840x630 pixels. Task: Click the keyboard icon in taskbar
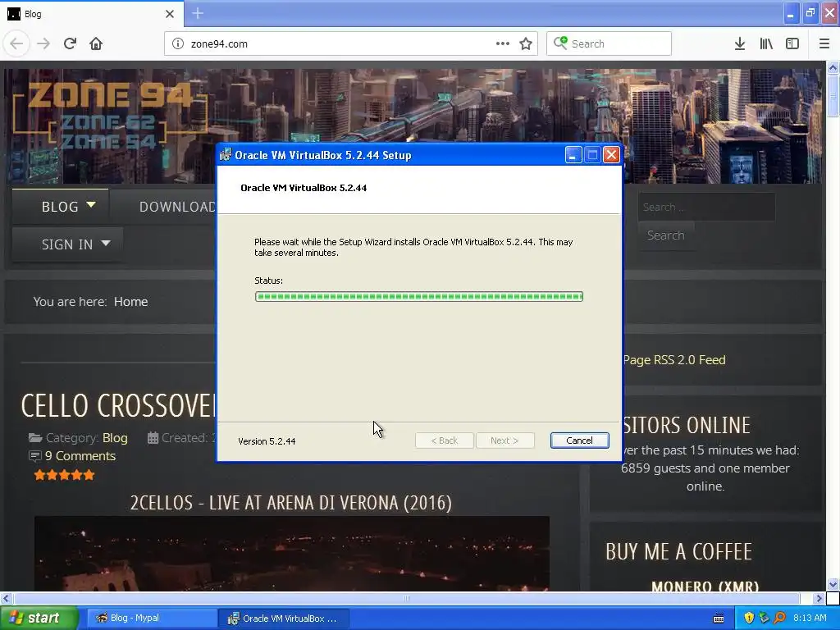(x=719, y=619)
